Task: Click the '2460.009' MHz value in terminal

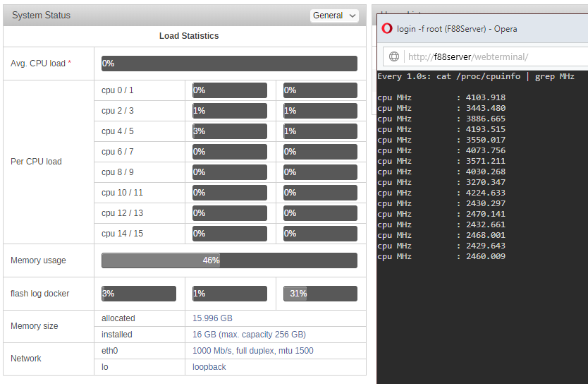Action: 485,256
